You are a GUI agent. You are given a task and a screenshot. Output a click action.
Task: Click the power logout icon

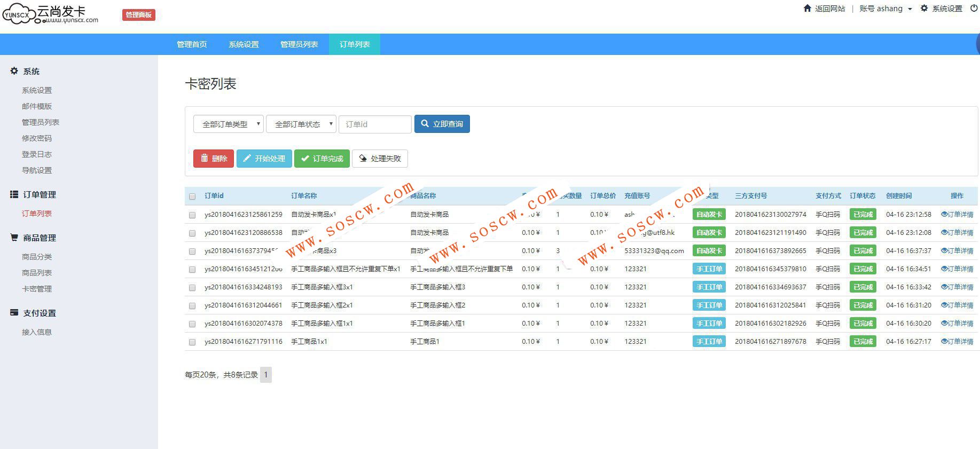pos(974,8)
